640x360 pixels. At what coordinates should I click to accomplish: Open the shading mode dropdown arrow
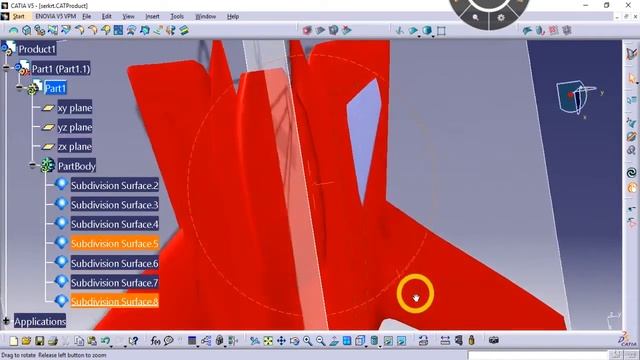(x=380, y=346)
